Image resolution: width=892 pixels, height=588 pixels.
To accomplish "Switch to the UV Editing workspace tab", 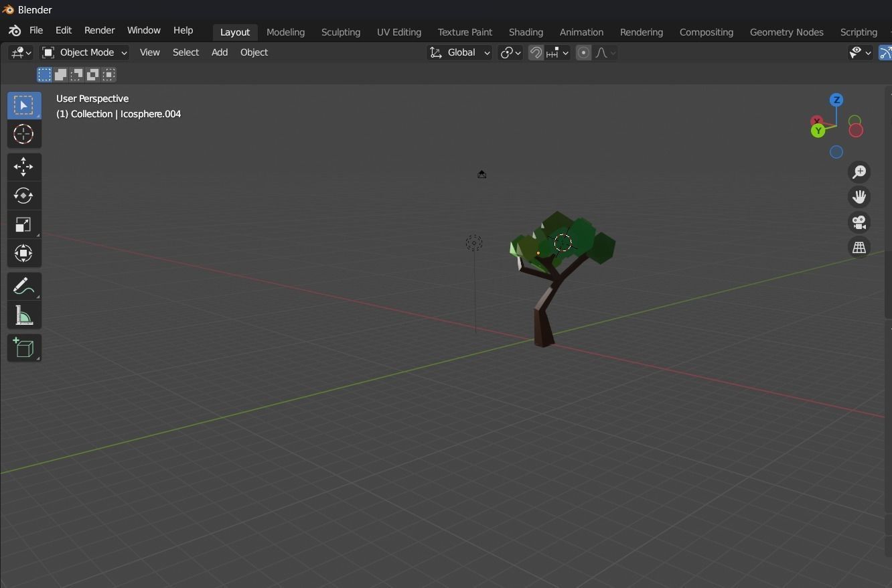I will (x=399, y=32).
